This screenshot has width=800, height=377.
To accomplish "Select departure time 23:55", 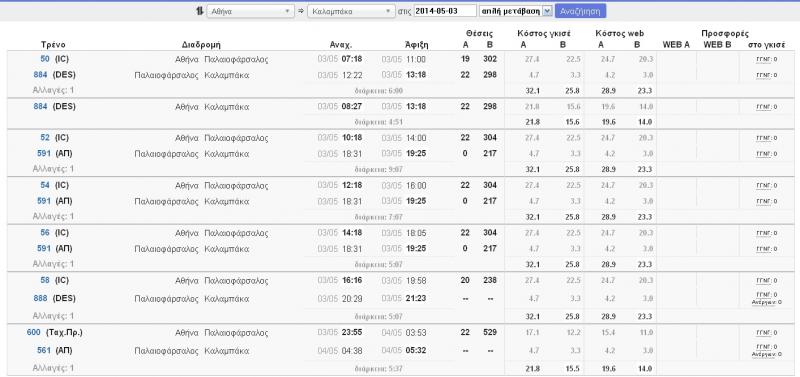I will 352,333.
